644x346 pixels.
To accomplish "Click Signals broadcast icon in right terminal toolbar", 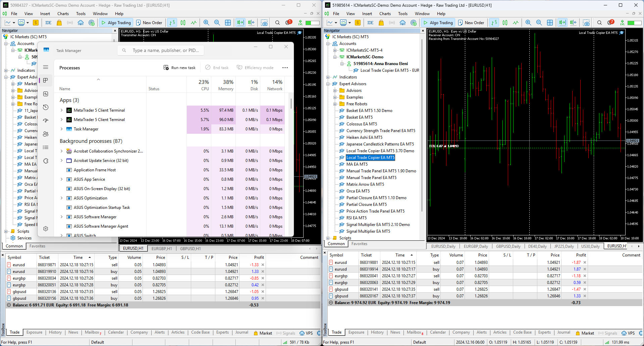I will point(392,23).
